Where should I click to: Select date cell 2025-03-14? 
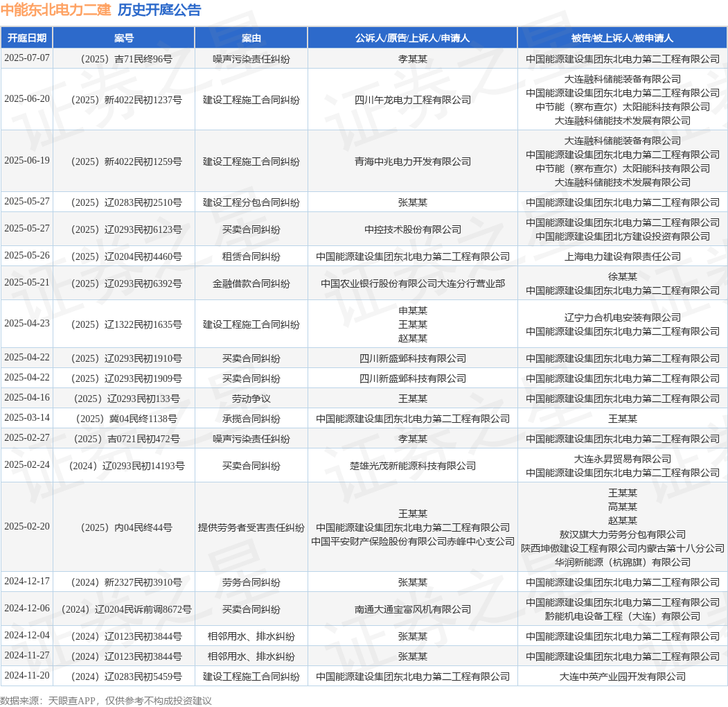coord(27,417)
